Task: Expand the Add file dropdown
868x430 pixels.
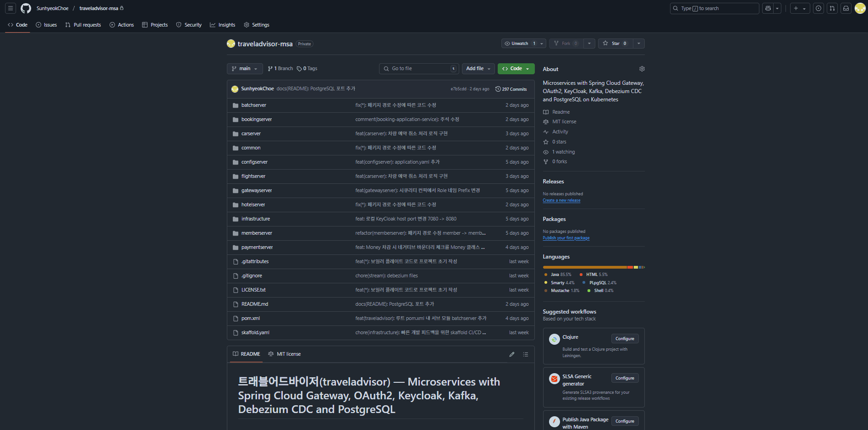Action: click(478, 69)
